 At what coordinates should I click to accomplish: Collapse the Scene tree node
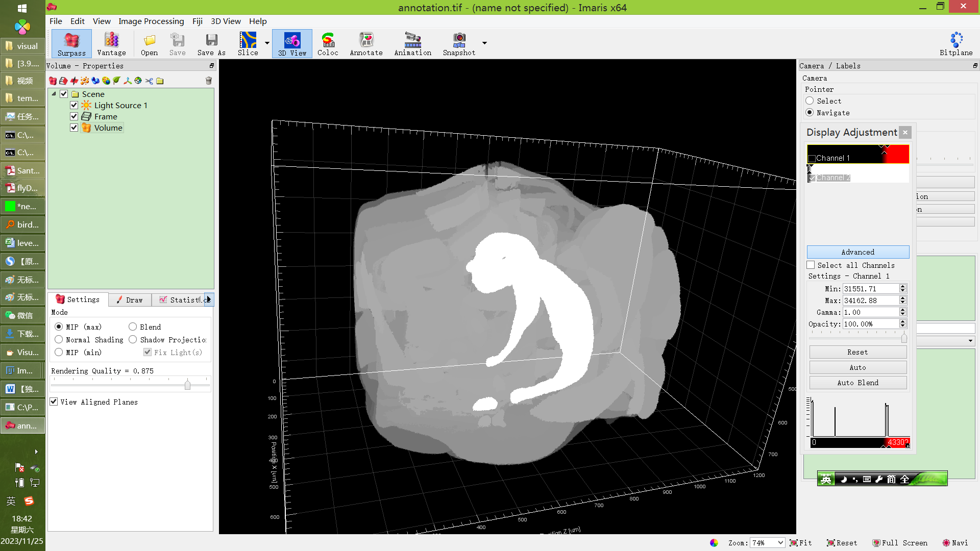[x=54, y=94]
